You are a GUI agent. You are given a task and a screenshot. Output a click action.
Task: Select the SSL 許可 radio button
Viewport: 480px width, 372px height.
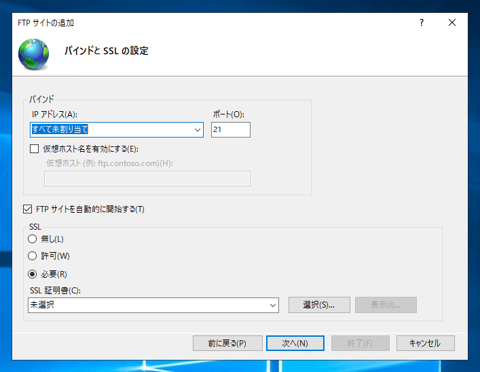(32, 256)
